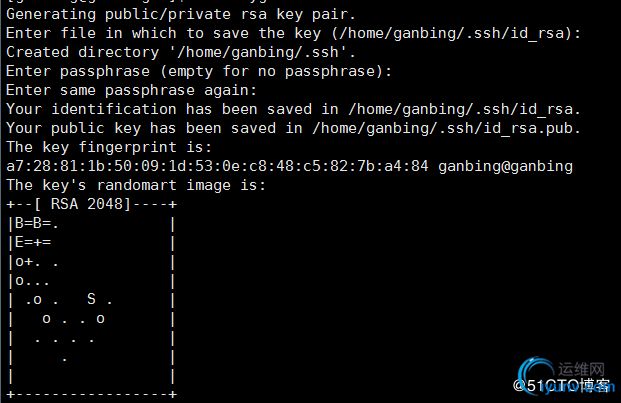Image resolution: width=621 pixels, height=403 pixels.
Task: Click the 'o . . o' randomart row
Action: pyautogui.click(x=73, y=318)
